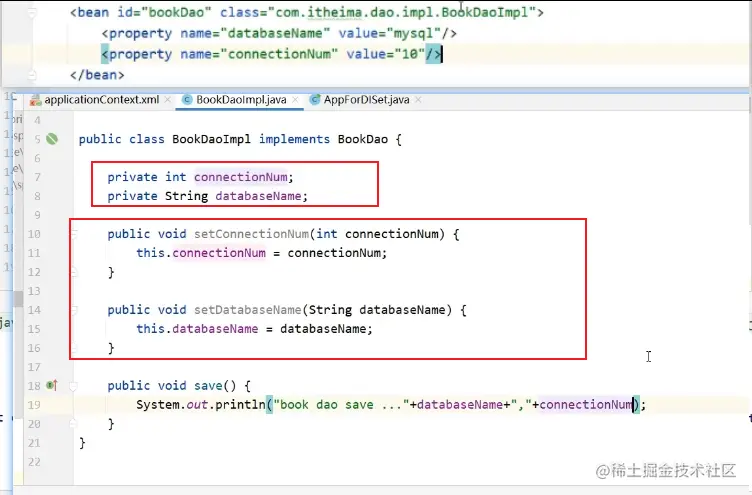Click the XML file icon on applicationContext.xml tab
This screenshot has width=752, height=495.
35,100
